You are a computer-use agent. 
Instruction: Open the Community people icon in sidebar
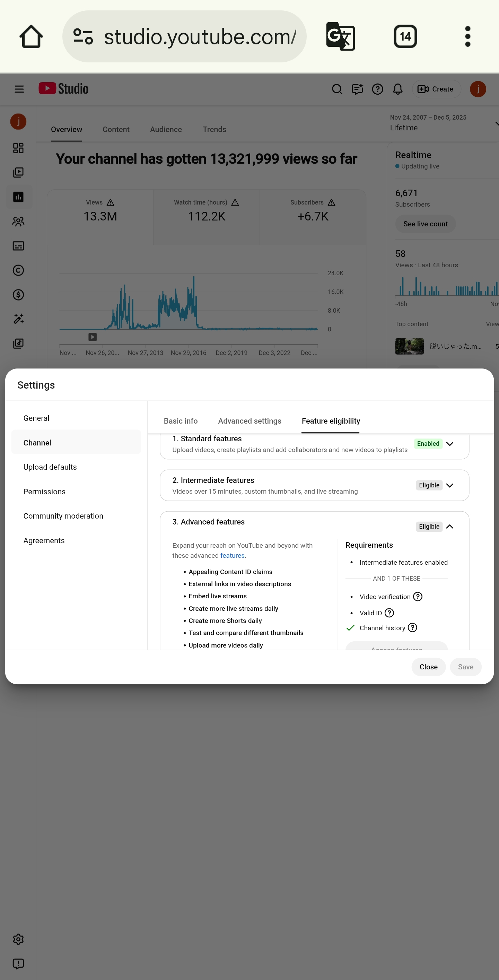[18, 222]
